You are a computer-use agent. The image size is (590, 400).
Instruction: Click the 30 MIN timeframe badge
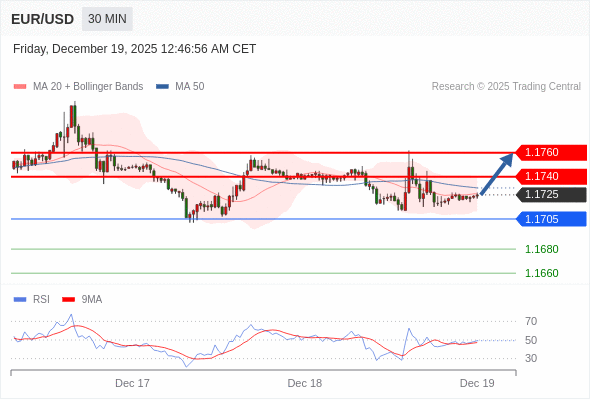[x=107, y=19]
